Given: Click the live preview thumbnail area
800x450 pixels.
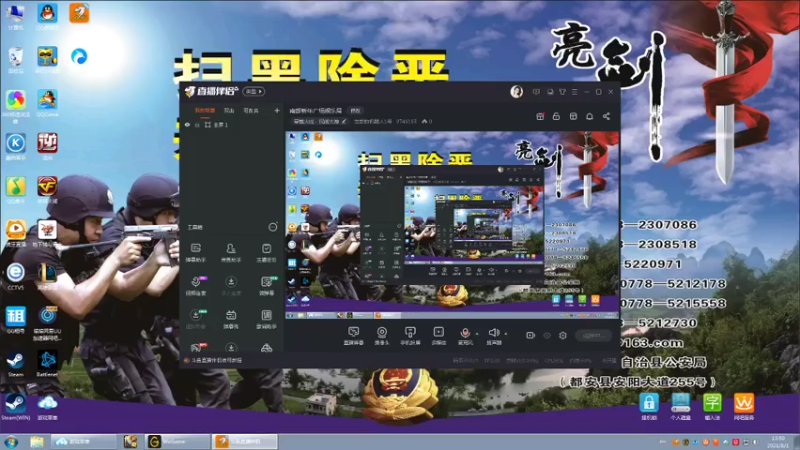Looking at the screenshot, I should (x=452, y=225).
